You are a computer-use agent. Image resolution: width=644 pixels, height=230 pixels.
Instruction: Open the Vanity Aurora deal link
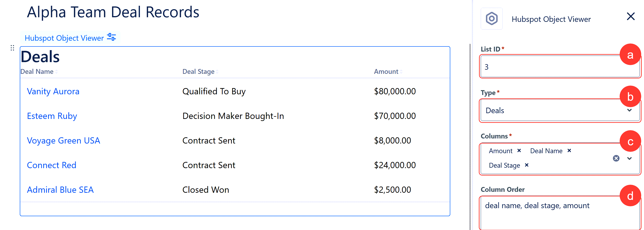[x=53, y=91]
